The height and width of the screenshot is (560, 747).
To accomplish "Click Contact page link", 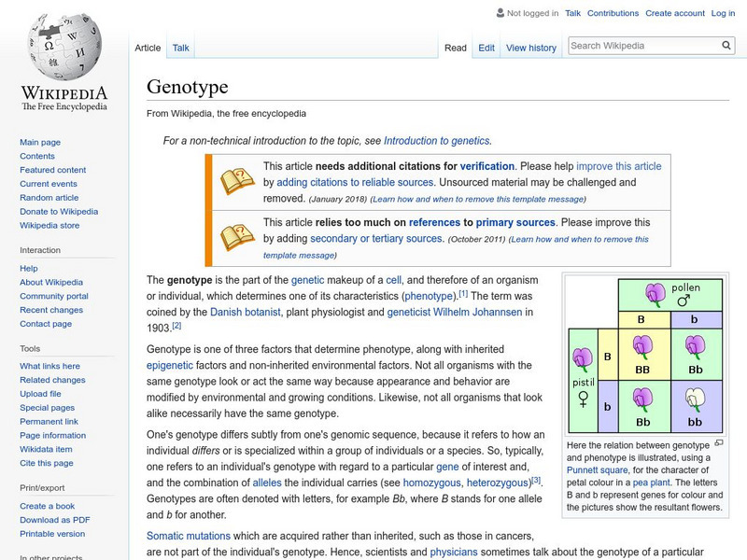I will click(46, 323).
